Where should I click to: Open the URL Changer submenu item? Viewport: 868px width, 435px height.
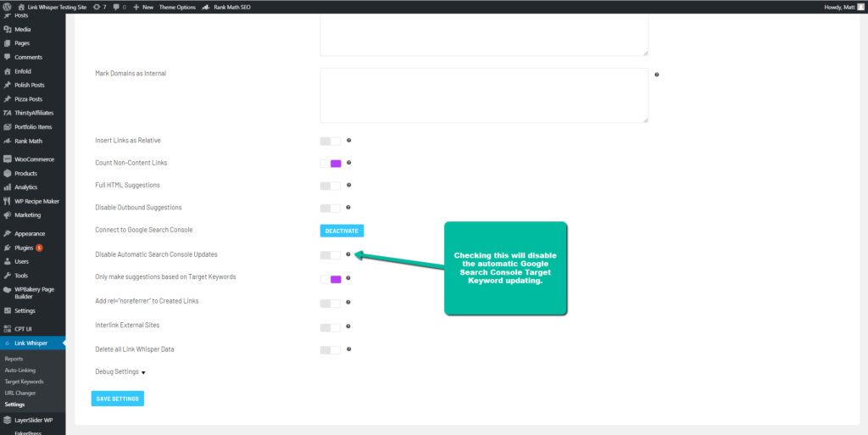20,393
